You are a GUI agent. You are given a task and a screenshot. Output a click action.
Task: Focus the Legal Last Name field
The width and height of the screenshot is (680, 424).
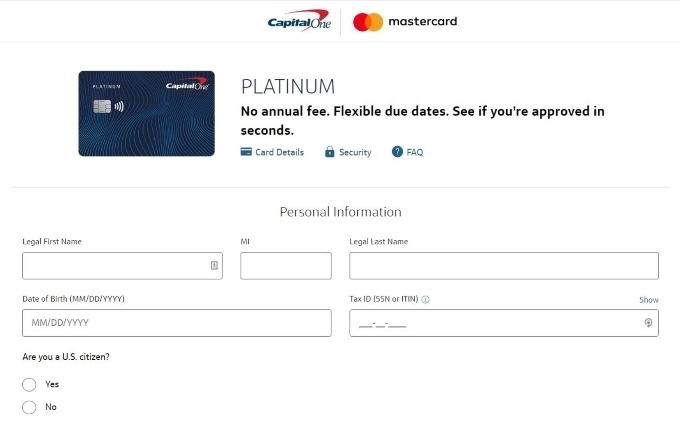(504, 266)
